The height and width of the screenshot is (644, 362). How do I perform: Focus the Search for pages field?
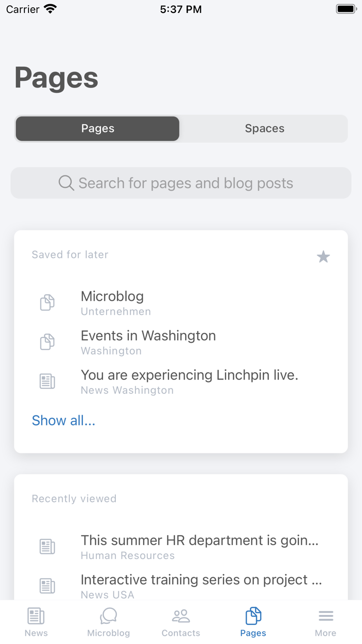click(181, 183)
